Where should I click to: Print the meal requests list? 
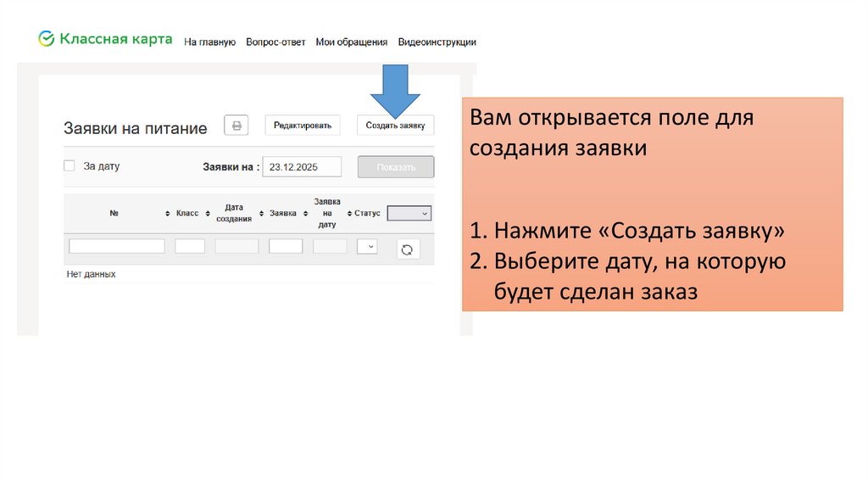(x=236, y=126)
